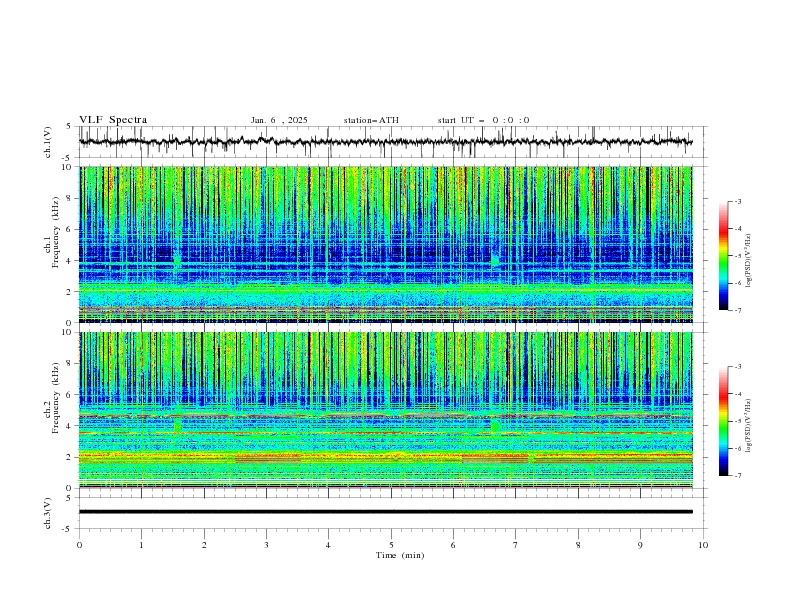The image size is (792, 612).
Task: Click the "6" tick on Time axis
Action: [453, 545]
